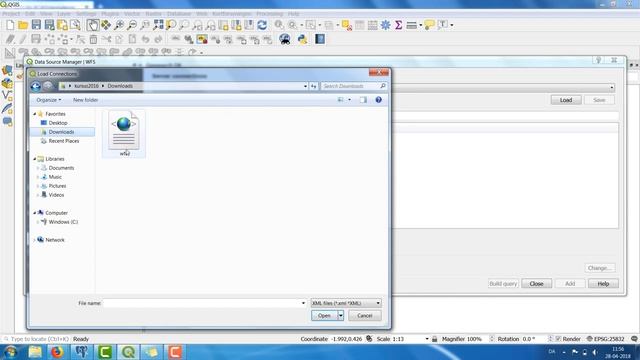Open the Processing menu
This screenshot has height=360, width=640.
(269, 14)
